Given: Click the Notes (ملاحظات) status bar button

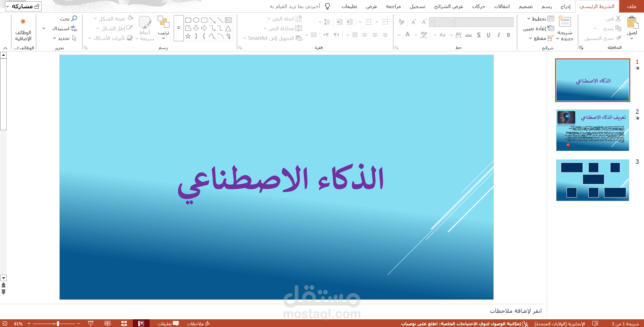Looking at the screenshot, I should 198,324.
